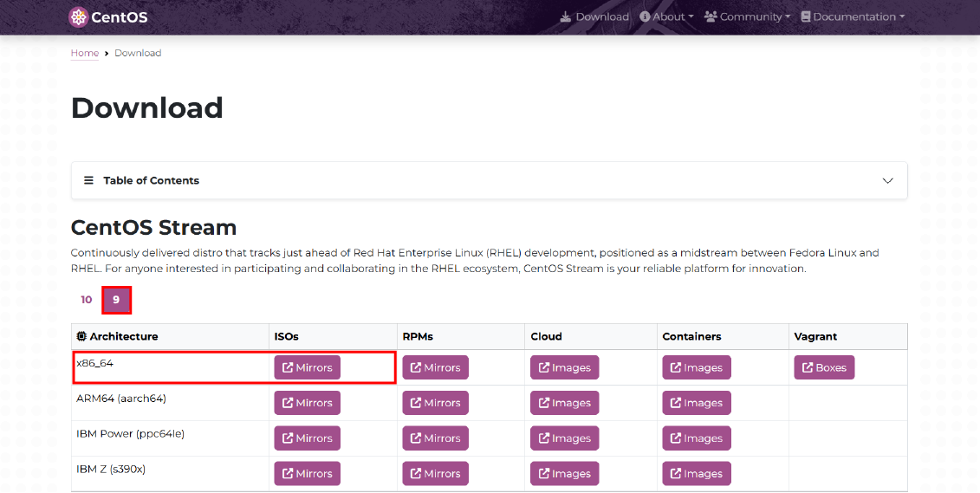
Task: Switch to CentOS Stream 10 tab
Action: pos(87,300)
